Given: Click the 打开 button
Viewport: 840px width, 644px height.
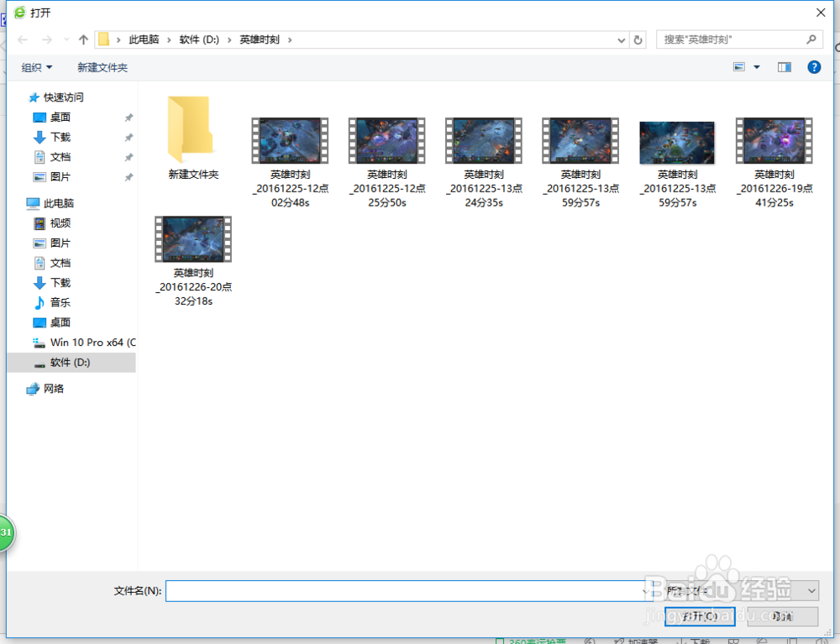Looking at the screenshot, I should (x=700, y=616).
